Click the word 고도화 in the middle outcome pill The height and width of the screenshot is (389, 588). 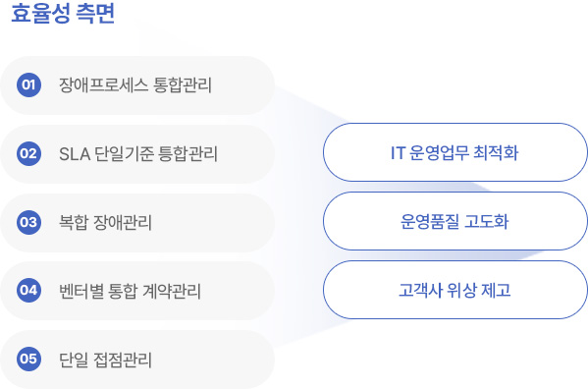click(x=486, y=221)
